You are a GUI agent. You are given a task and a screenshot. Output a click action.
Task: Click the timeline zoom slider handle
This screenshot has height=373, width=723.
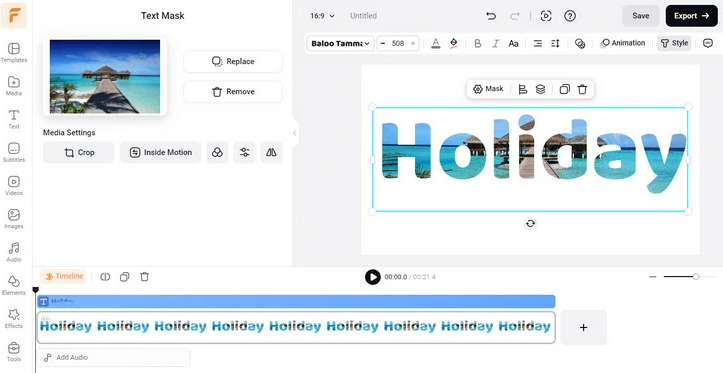click(696, 277)
